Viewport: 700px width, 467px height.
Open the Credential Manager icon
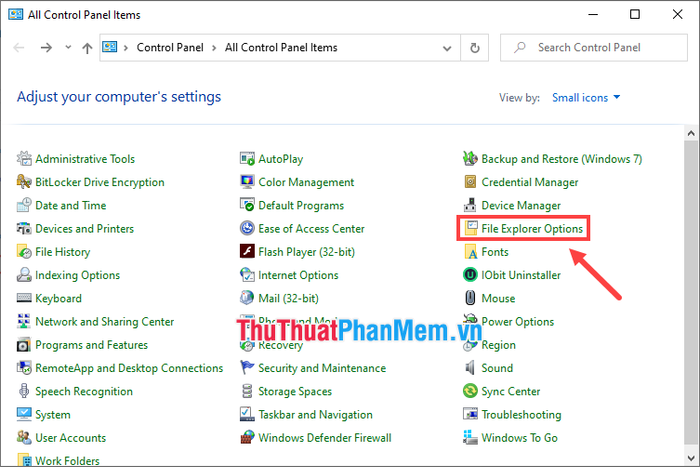coord(470,182)
